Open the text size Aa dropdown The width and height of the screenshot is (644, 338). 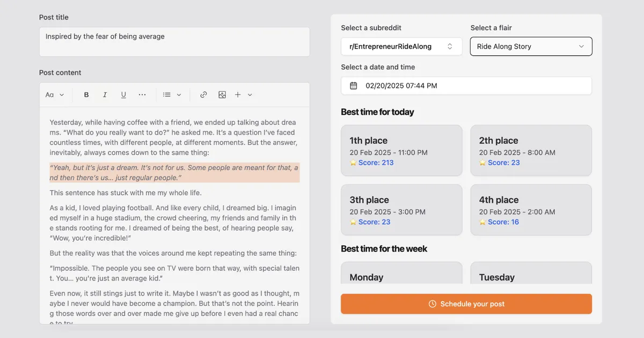(54, 95)
